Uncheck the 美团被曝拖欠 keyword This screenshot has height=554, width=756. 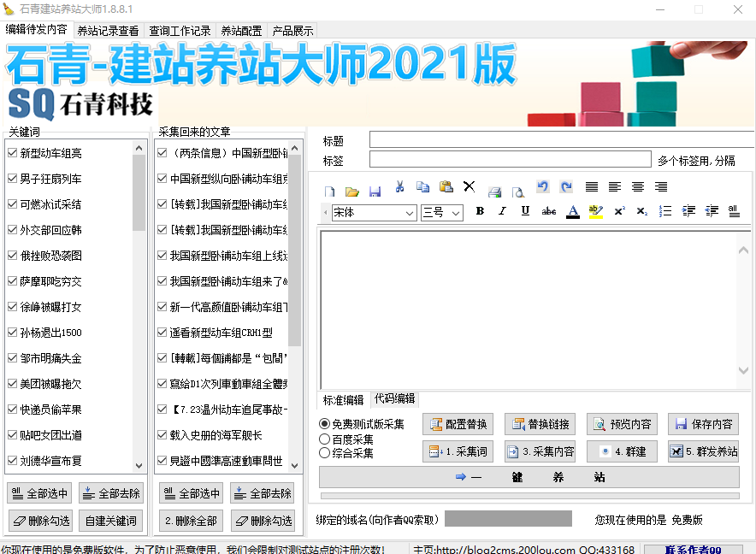tap(13, 383)
